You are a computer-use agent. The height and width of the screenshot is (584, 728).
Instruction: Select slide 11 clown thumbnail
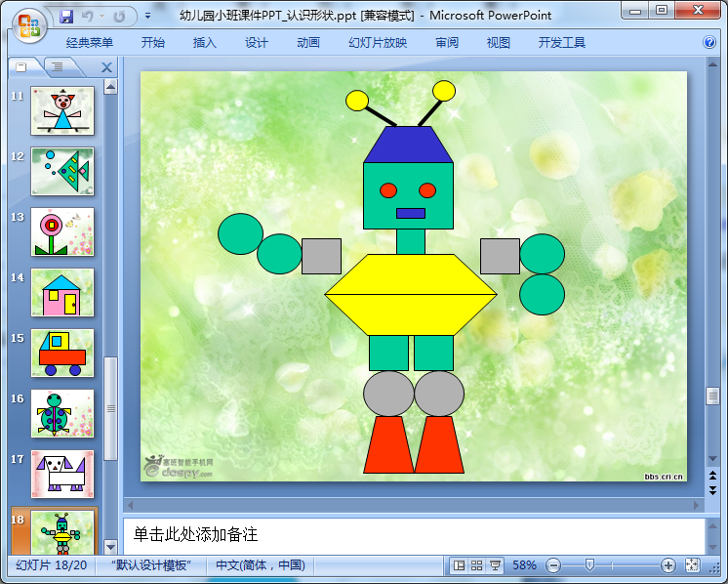62,110
